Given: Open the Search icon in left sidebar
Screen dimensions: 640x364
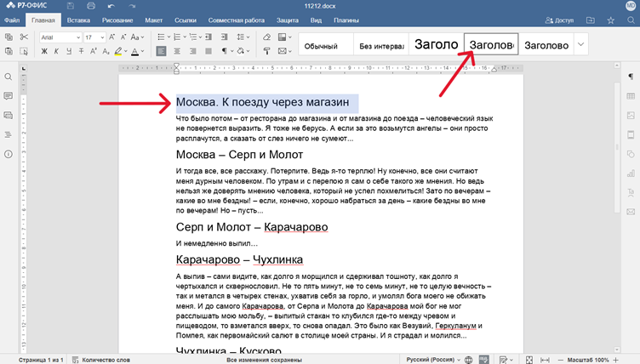Looking at the screenshot, I should [9, 77].
